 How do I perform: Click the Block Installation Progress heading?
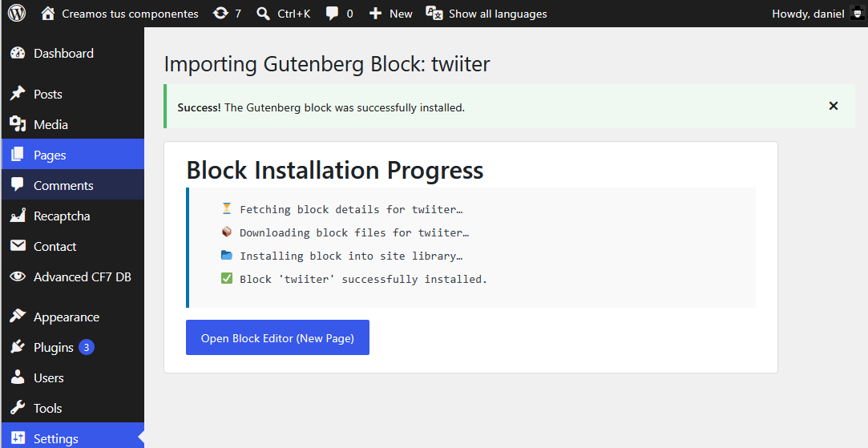(335, 169)
